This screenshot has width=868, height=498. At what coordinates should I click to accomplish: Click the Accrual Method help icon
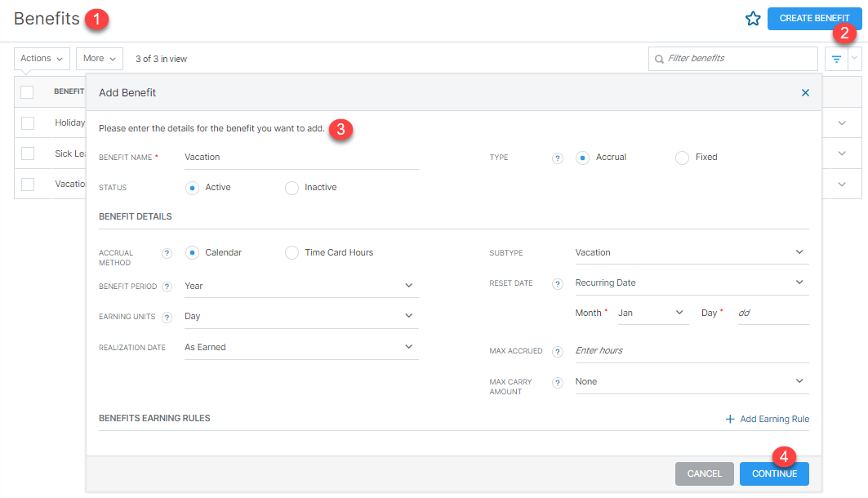tap(167, 254)
